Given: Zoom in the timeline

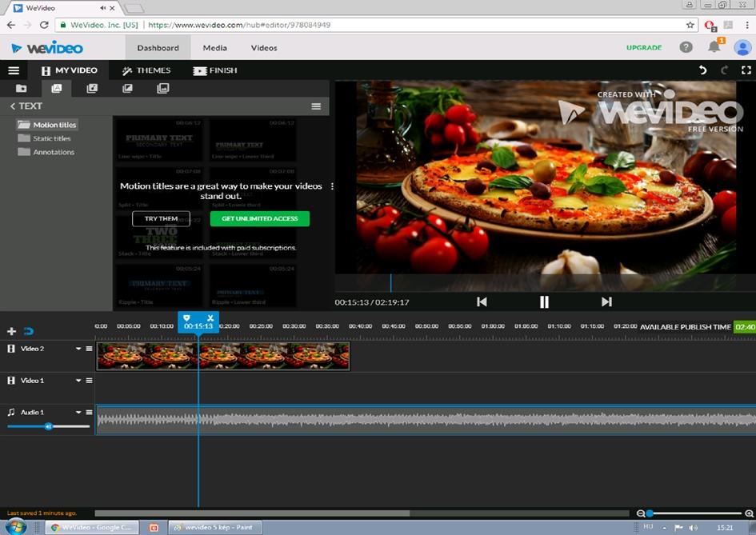Looking at the screenshot, I should pyautogui.click(x=750, y=513).
